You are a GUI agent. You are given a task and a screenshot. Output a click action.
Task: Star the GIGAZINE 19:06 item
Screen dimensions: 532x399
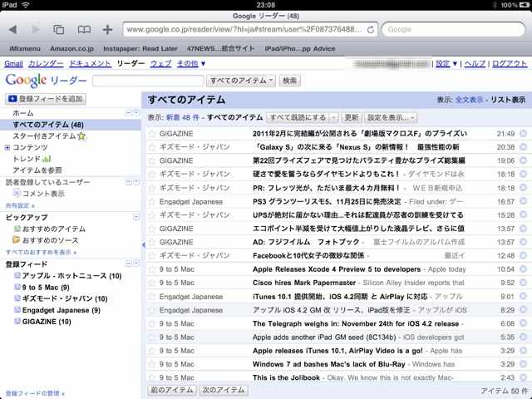tap(151, 160)
